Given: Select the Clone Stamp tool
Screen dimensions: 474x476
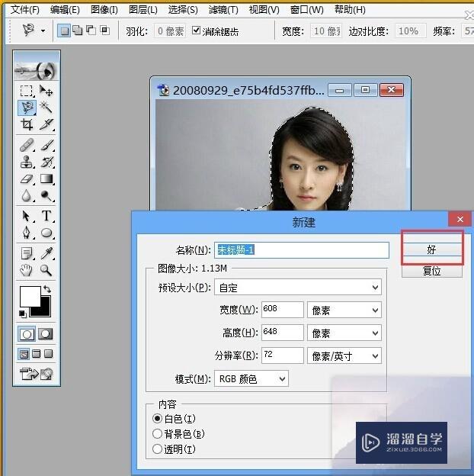Looking at the screenshot, I should coord(27,162).
